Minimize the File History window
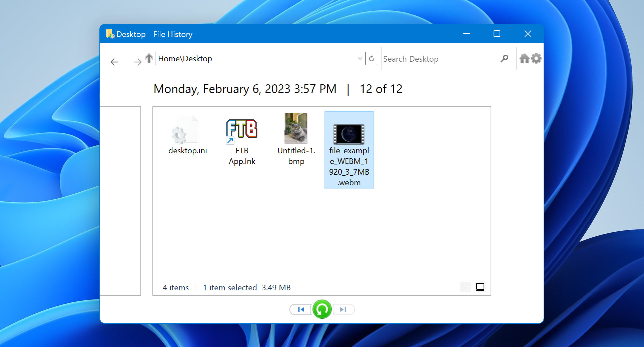Viewport: 644px width, 347px height. coord(467,34)
